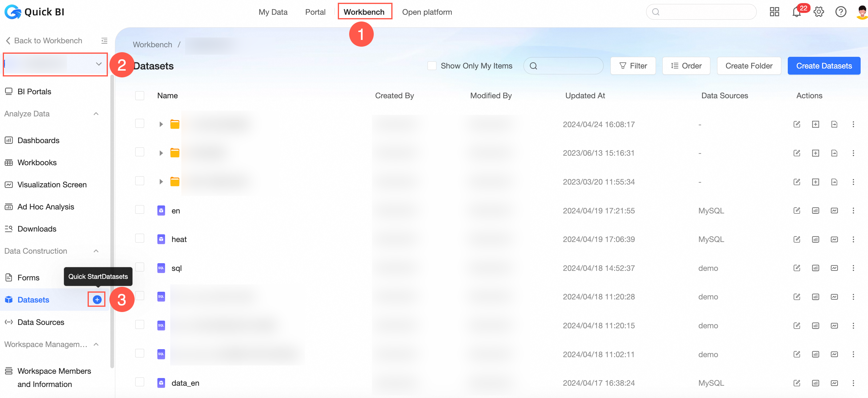Screen dimensions: 868x398
Task: Check the folder row updated 2024/04/24
Action: [x=140, y=123]
